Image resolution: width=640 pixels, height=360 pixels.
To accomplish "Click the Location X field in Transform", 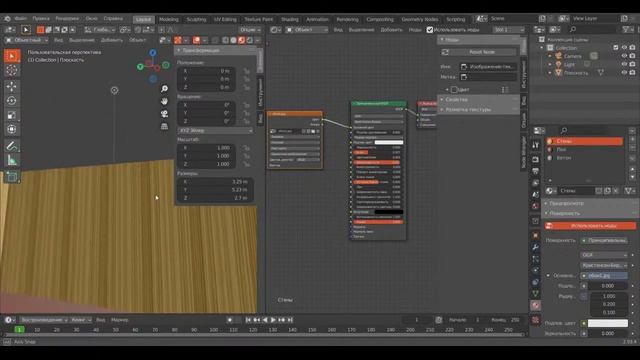I will (207, 71).
